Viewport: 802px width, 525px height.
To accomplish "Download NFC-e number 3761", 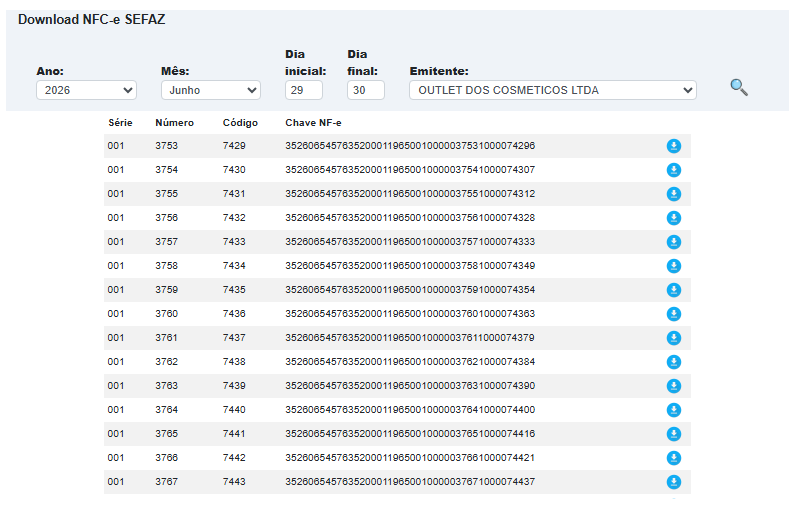I will (674, 338).
